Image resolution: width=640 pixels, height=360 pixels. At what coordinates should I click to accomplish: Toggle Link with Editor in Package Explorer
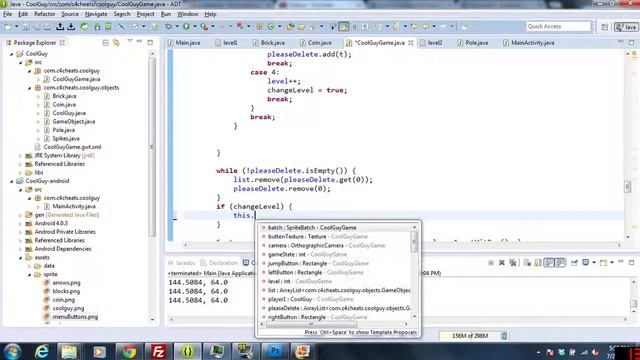[116, 42]
